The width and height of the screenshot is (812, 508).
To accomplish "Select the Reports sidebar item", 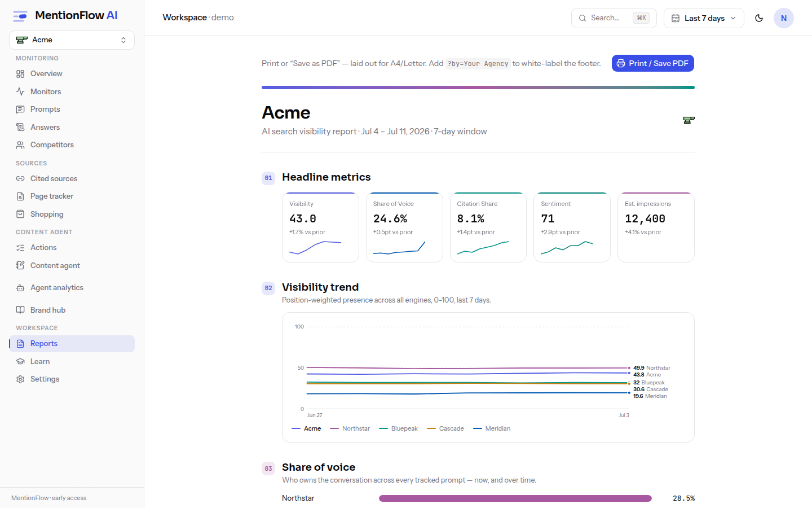I will click(x=72, y=344).
